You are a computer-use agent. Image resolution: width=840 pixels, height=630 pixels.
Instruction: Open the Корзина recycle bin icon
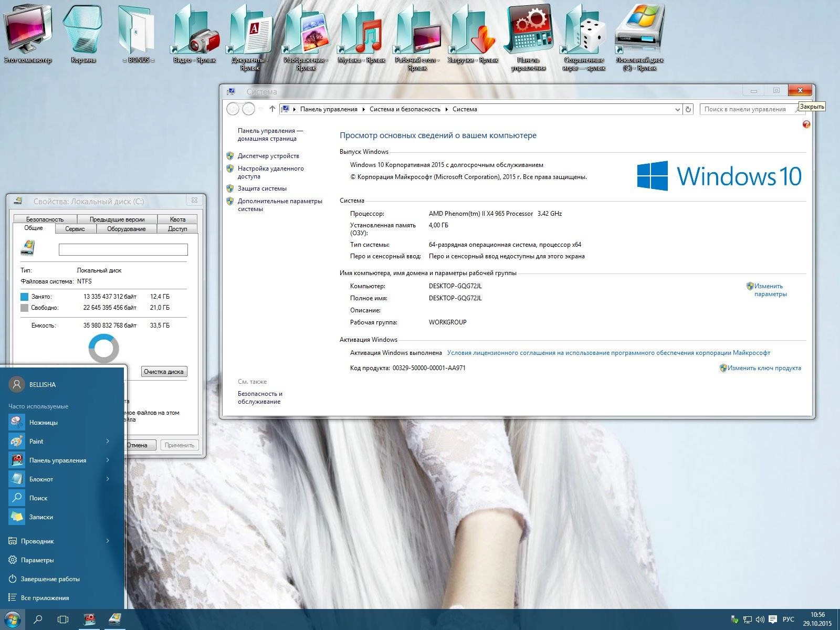click(x=83, y=34)
